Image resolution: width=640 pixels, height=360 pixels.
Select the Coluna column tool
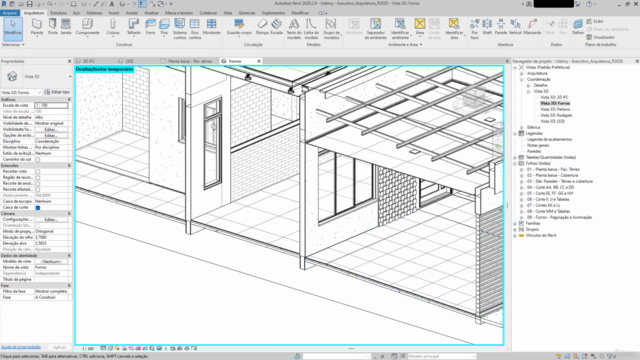[113, 27]
